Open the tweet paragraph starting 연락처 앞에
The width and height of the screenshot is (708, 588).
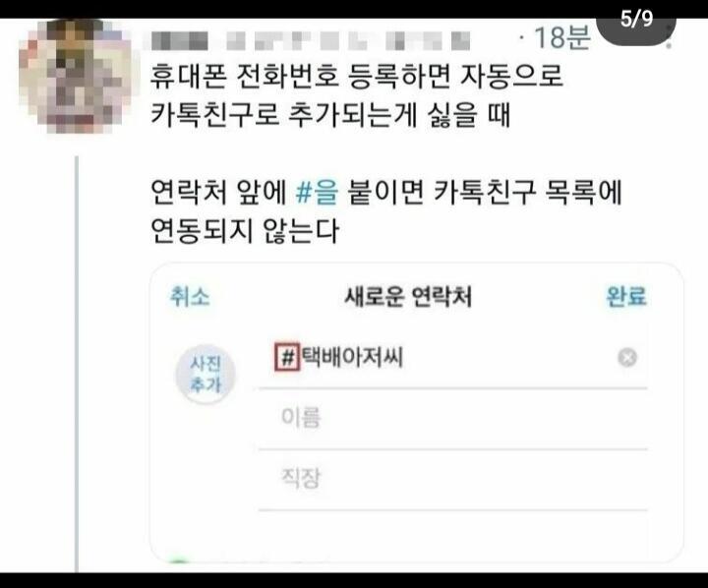click(386, 211)
